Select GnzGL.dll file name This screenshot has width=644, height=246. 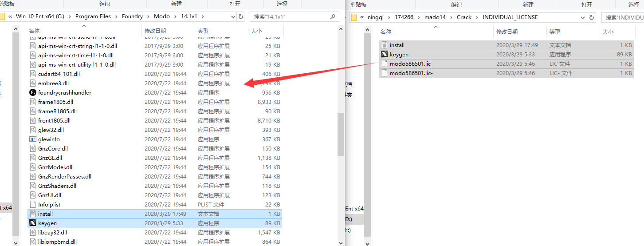(x=50, y=158)
